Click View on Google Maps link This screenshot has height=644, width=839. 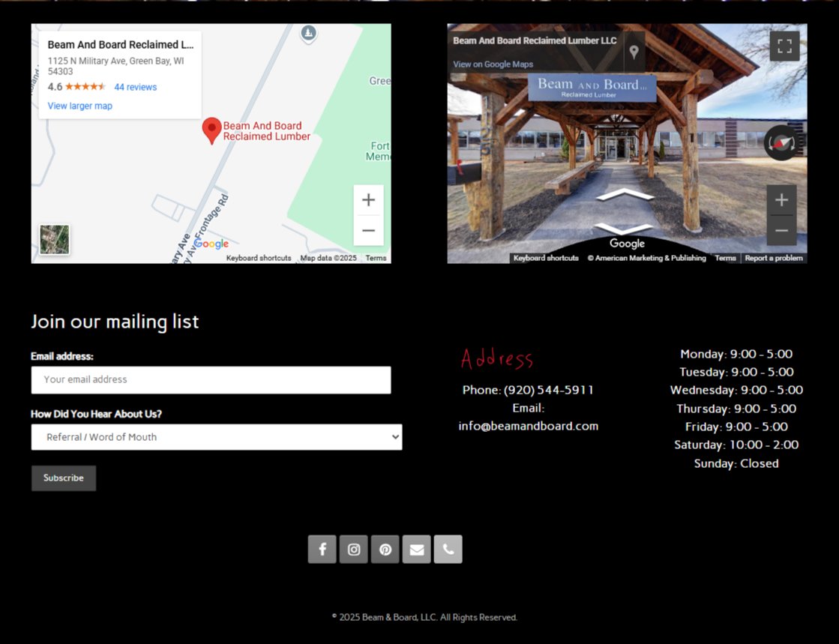tap(493, 64)
